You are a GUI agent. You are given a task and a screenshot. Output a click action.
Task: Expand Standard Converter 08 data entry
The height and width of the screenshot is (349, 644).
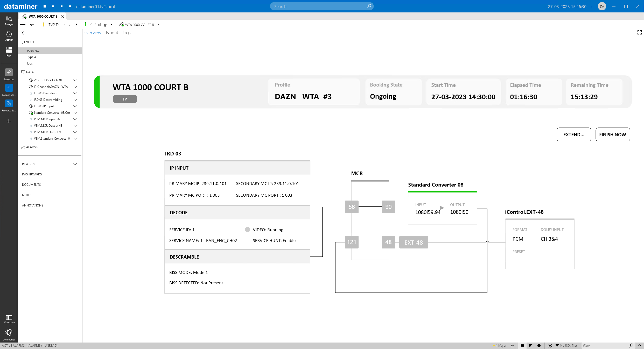pyautogui.click(x=75, y=113)
